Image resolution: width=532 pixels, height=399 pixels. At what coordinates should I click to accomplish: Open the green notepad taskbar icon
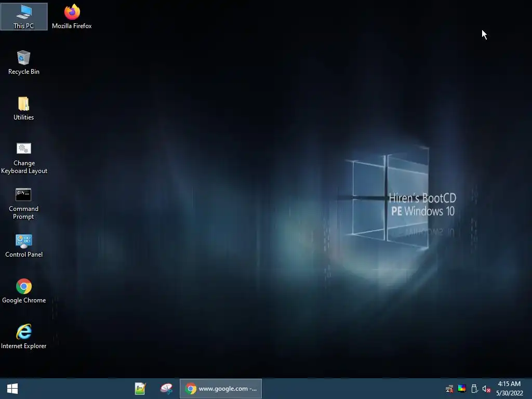pos(140,389)
